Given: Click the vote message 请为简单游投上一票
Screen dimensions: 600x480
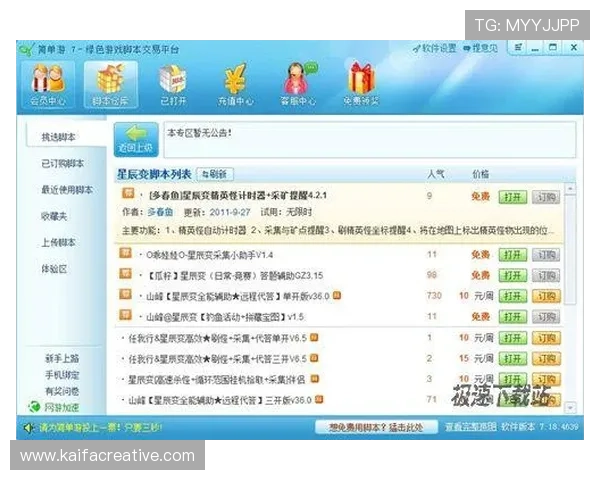Looking at the screenshot, I should pos(101,427).
